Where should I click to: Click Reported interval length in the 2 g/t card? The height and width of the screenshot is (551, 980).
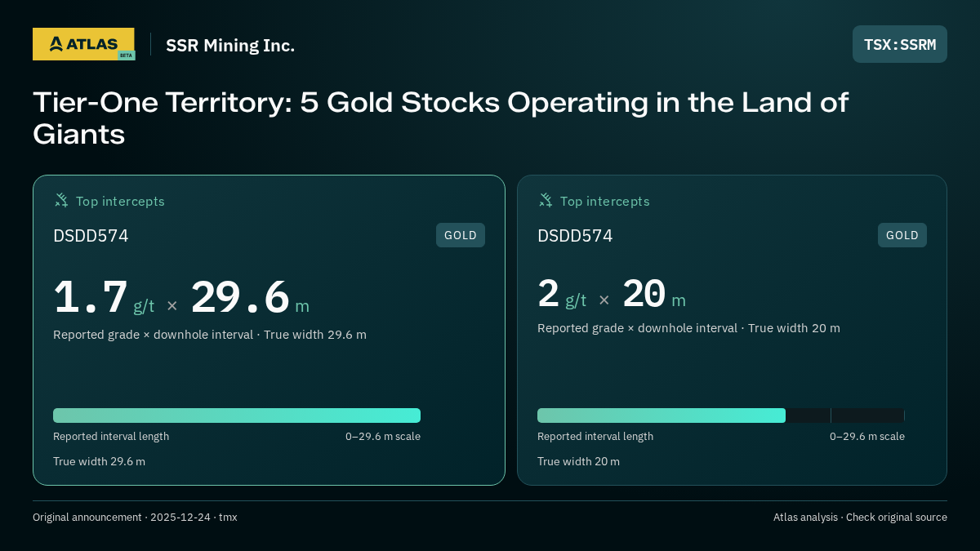(x=595, y=437)
